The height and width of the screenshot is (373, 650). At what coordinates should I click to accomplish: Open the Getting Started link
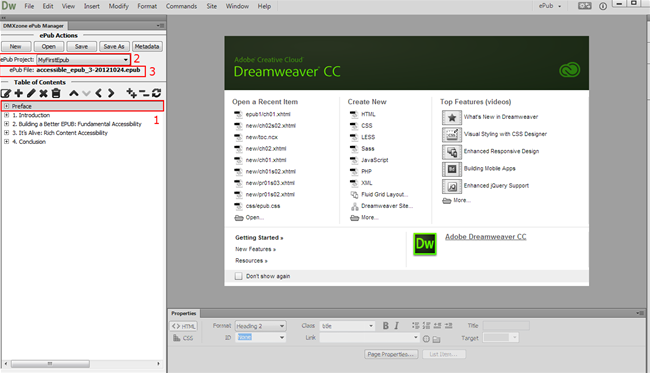click(259, 238)
